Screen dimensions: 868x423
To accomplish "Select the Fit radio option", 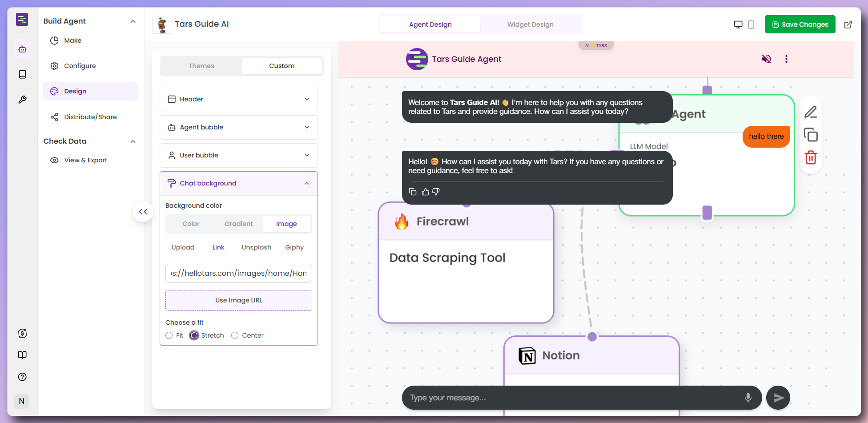I will coord(169,335).
